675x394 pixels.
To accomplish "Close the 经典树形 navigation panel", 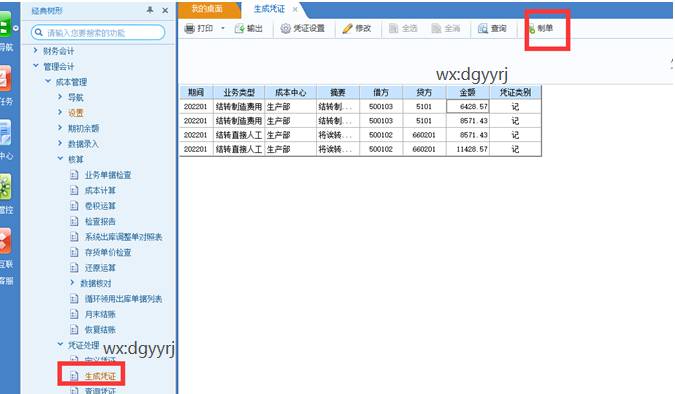I will (165, 10).
